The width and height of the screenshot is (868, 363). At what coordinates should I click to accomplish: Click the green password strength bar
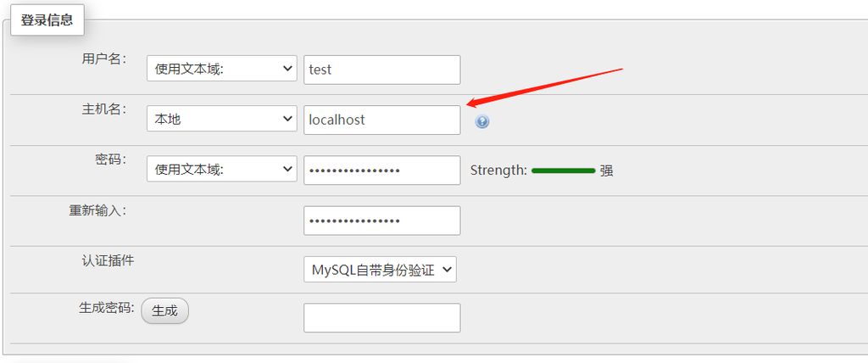click(563, 170)
